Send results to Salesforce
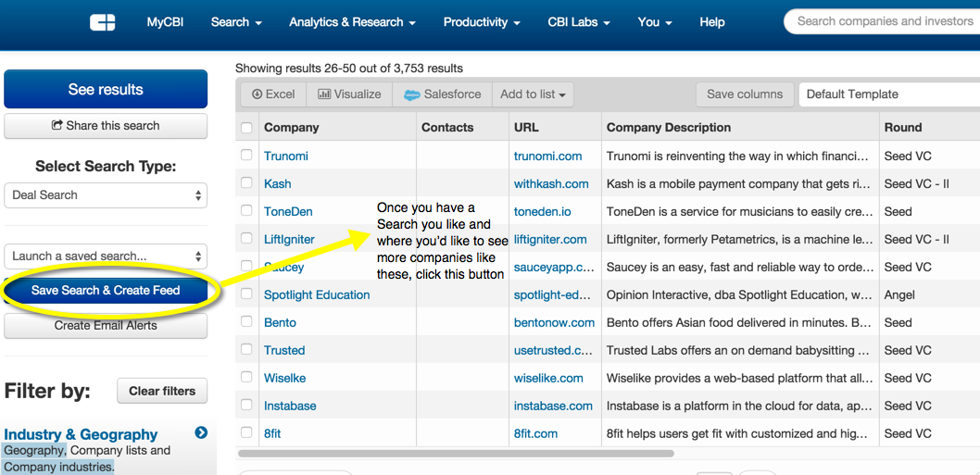The height and width of the screenshot is (475, 980). (x=443, y=94)
